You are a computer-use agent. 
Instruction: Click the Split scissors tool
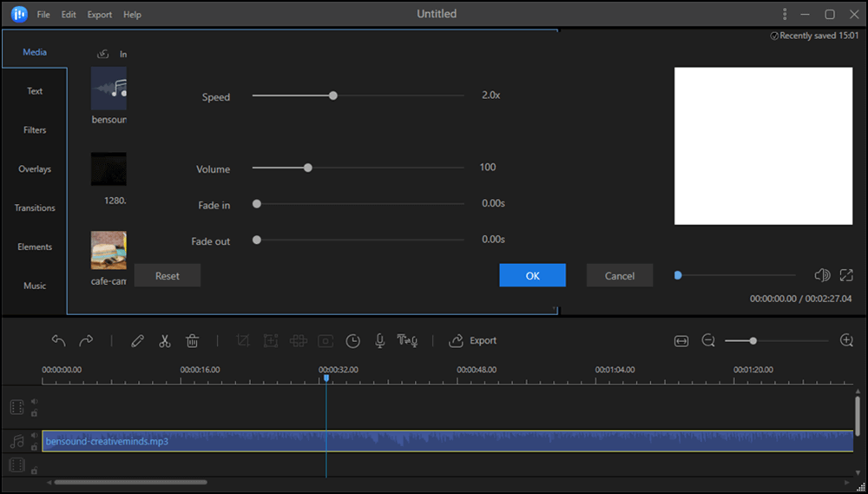tap(165, 341)
